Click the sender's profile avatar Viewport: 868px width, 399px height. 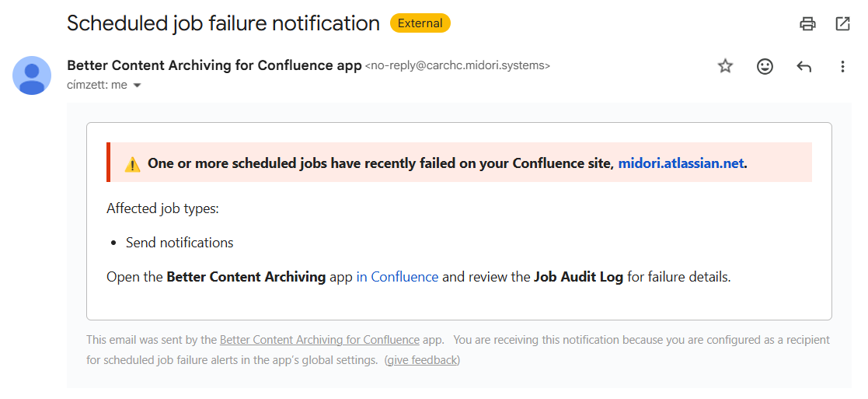pos(32,75)
